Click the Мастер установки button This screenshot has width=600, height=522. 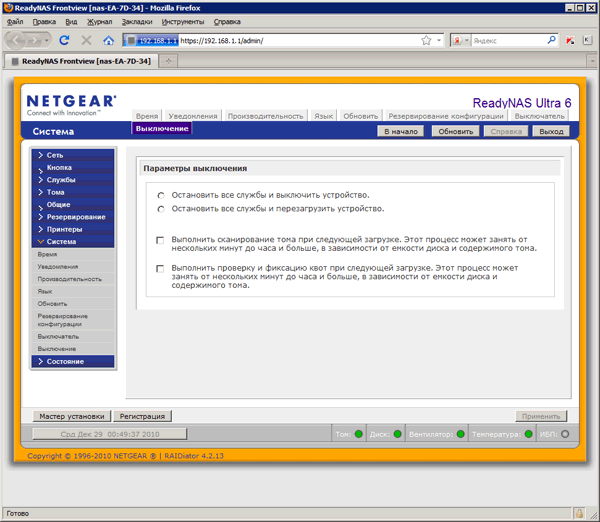(x=72, y=416)
